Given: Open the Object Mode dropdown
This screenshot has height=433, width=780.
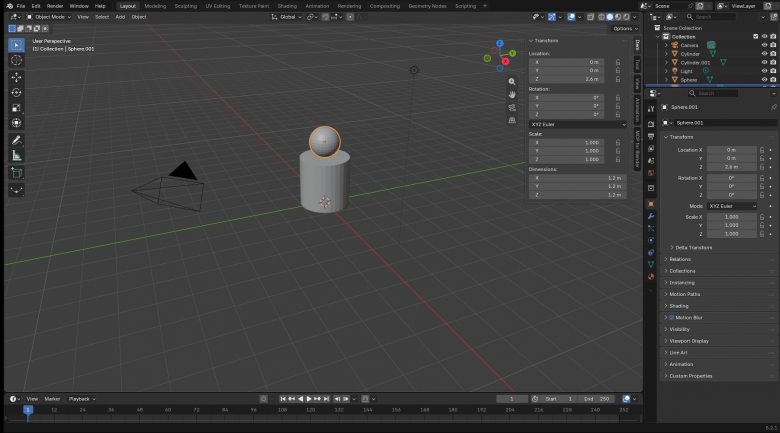Looking at the screenshot, I should [x=48, y=17].
